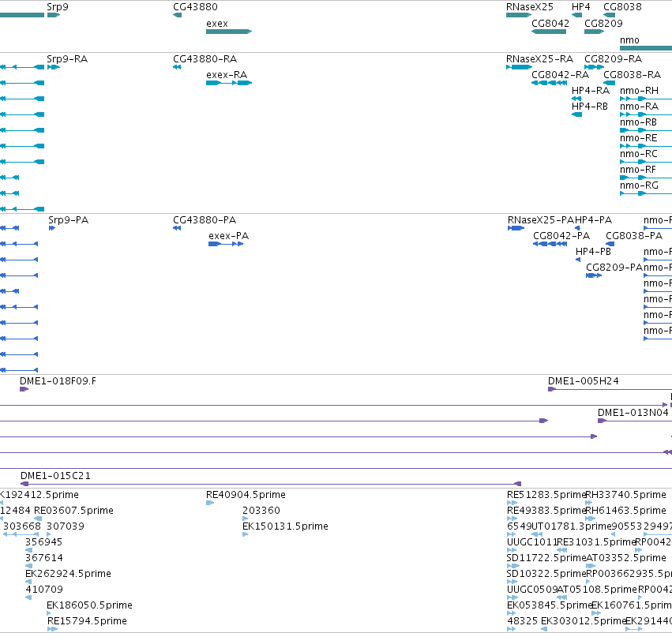
Task: Select the SD11722.5prime EST label
Action: tap(546, 558)
